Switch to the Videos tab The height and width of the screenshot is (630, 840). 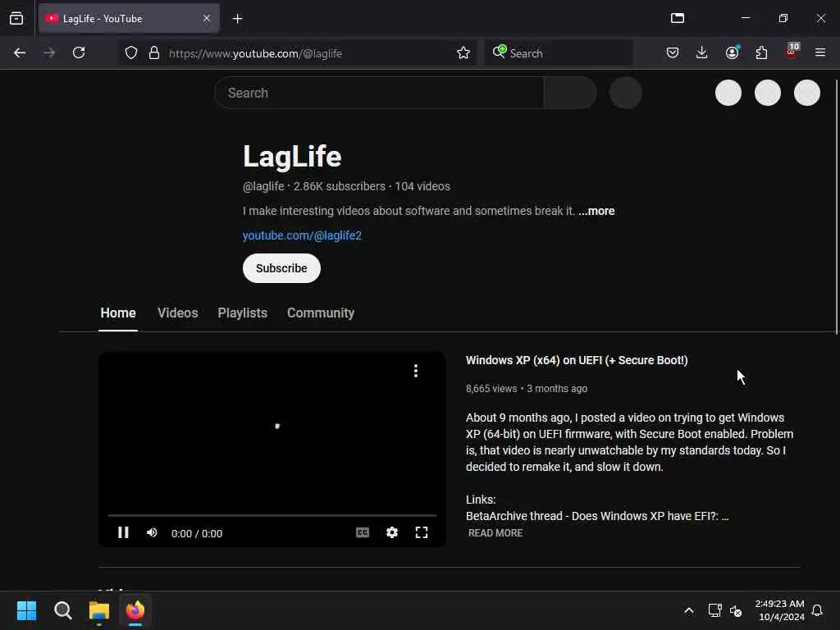178,313
